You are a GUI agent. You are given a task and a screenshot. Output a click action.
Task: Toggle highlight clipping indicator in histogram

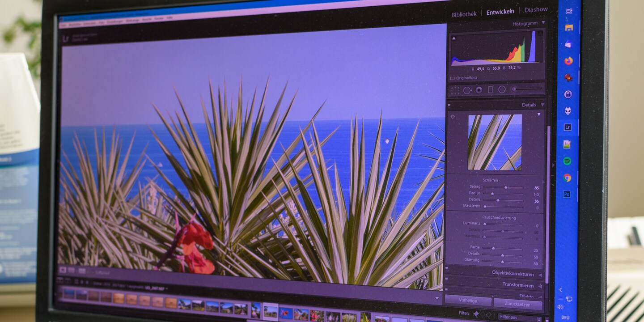tap(540, 33)
